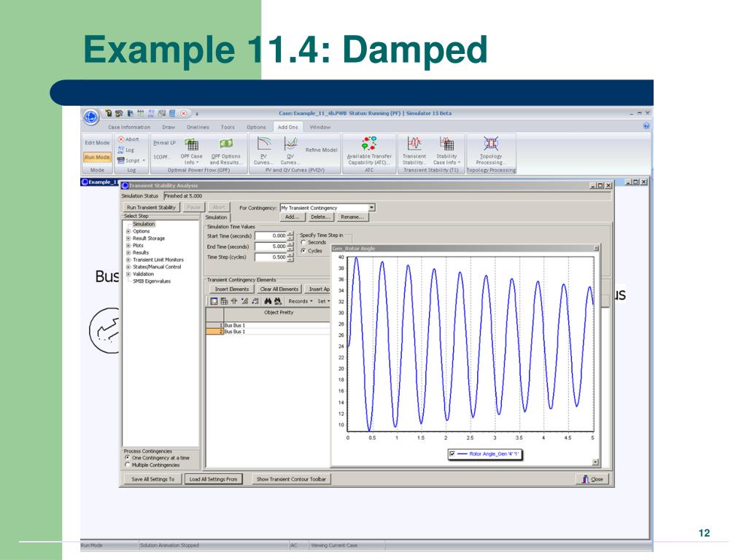Click the Rename... contingency button
The height and width of the screenshot is (560, 747).
coord(352,217)
